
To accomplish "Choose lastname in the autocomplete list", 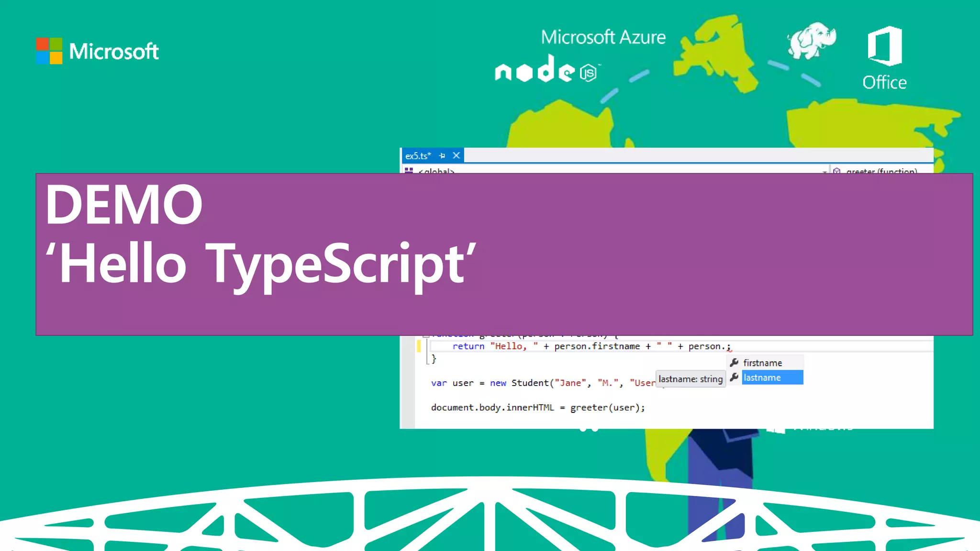I will point(772,377).
